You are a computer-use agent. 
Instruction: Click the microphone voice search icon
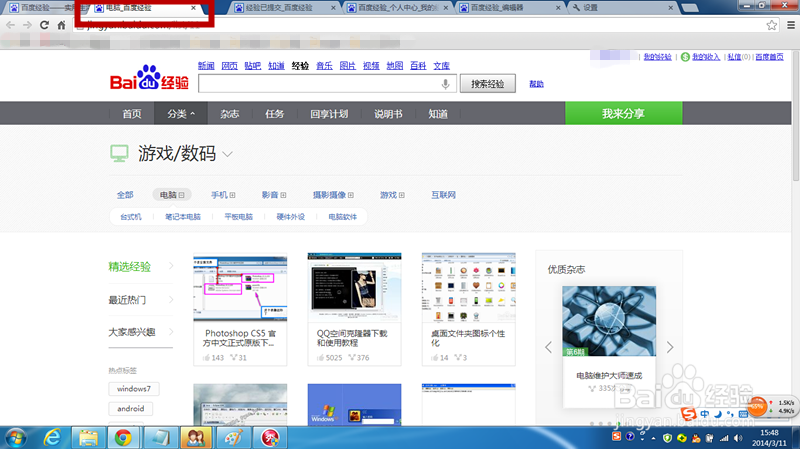[x=445, y=84]
